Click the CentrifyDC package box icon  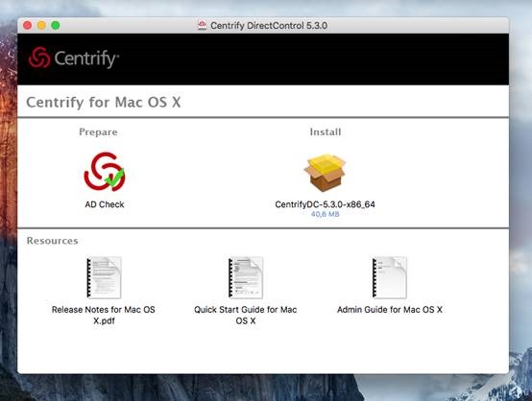[325, 173]
